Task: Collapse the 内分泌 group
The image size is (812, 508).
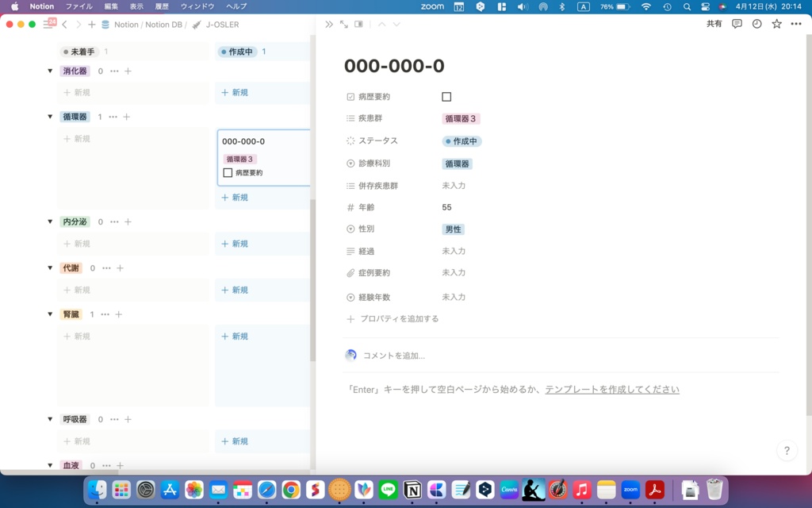Action: pos(50,222)
